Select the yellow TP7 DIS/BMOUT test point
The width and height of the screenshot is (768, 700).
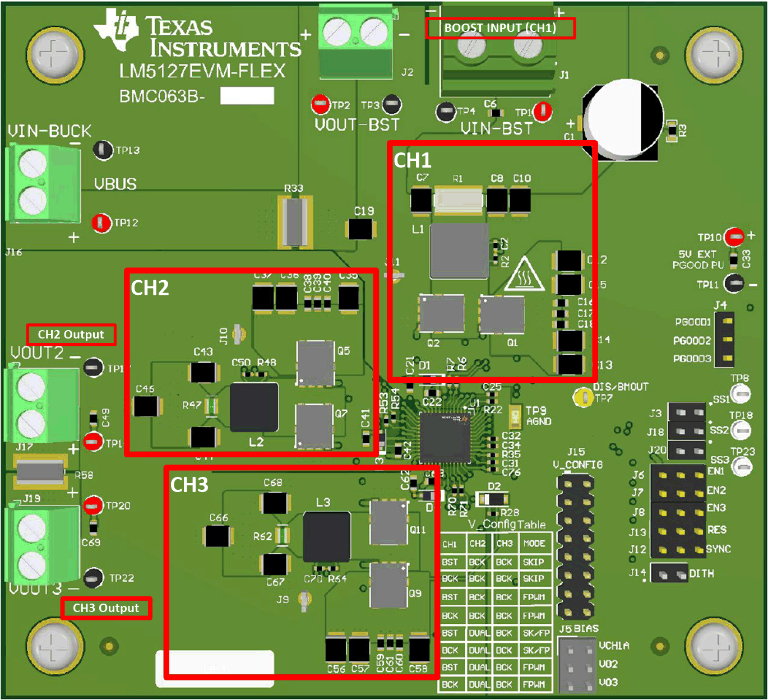(x=583, y=397)
